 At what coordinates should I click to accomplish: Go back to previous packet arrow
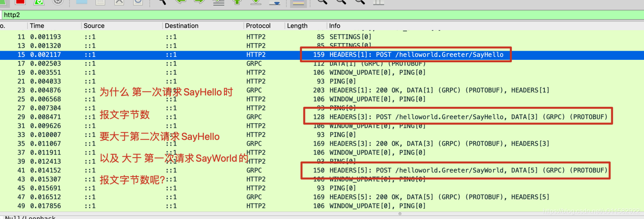pos(181,2)
